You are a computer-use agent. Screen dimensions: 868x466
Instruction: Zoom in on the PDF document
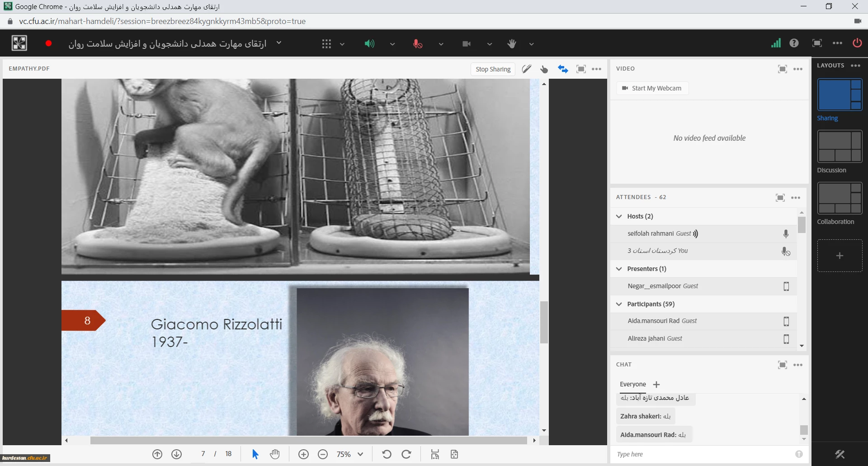pos(303,454)
